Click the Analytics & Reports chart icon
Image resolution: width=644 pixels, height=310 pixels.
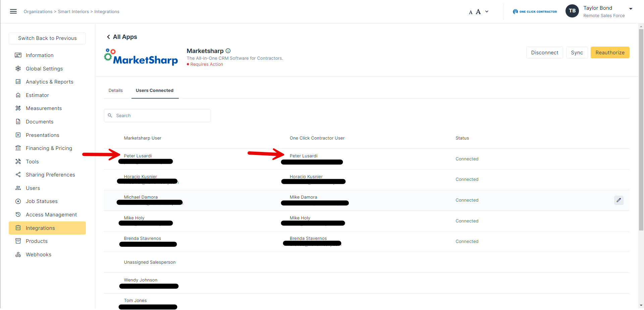18,82
